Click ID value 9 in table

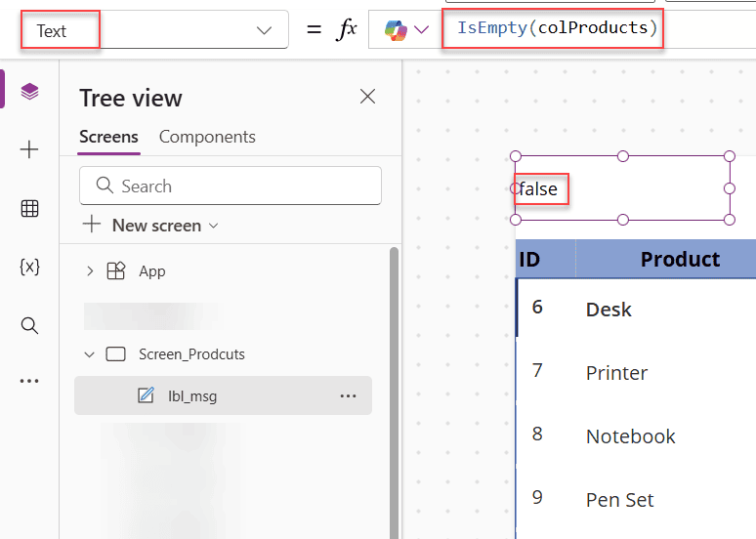[537, 497]
